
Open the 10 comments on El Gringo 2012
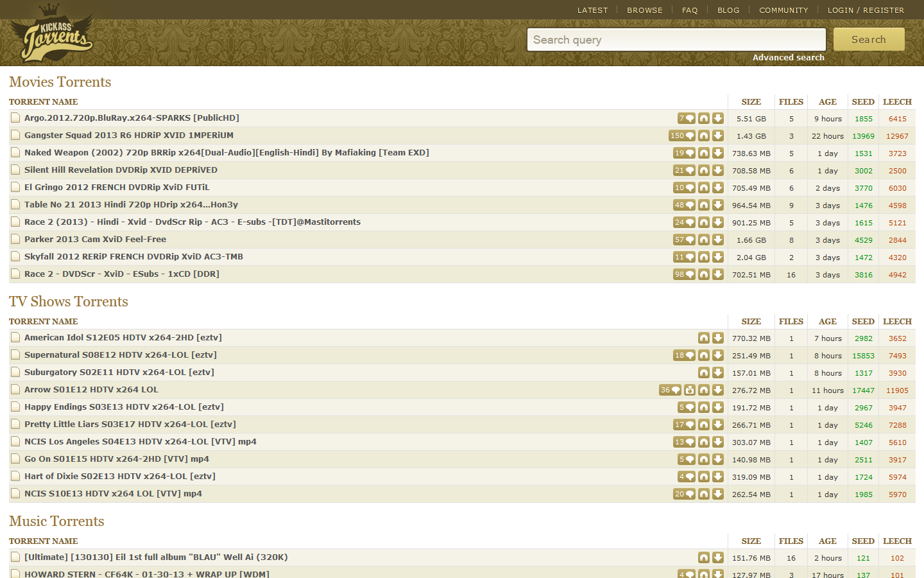tap(684, 188)
